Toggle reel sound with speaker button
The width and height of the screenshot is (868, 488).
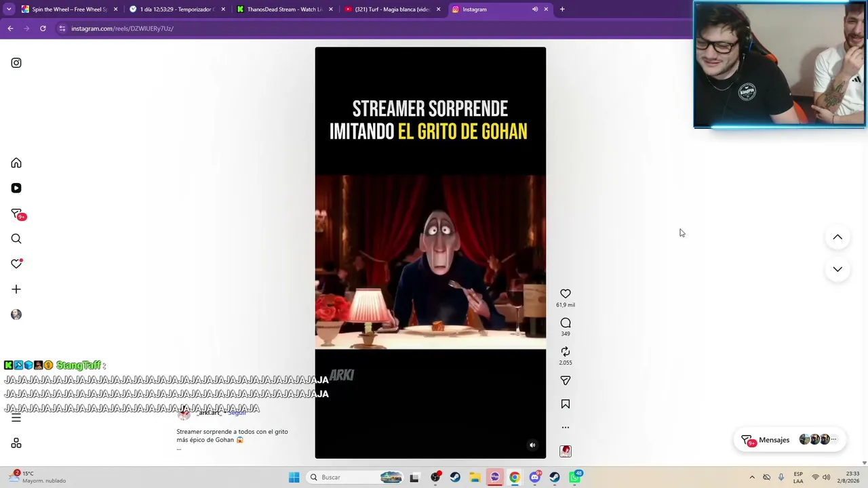(x=532, y=445)
